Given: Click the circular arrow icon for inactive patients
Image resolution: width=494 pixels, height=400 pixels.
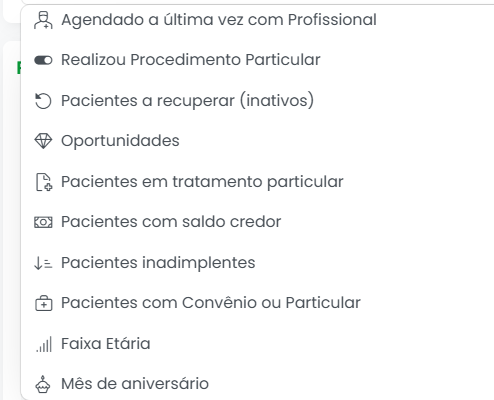Looking at the screenshot, I should 43,101.
